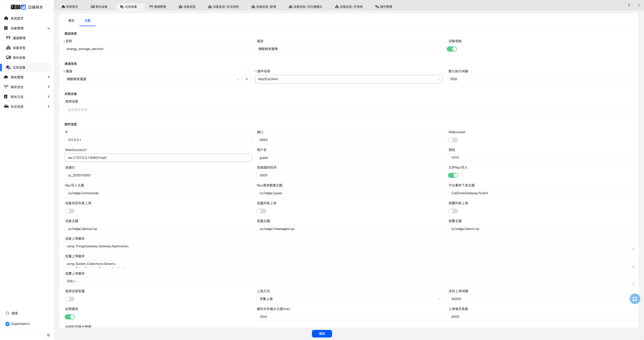The height and width of the screenshot is (340, 644).
Task: Click the plus icon beside 通道 dropdown
Action: click(x=247, y=79)
